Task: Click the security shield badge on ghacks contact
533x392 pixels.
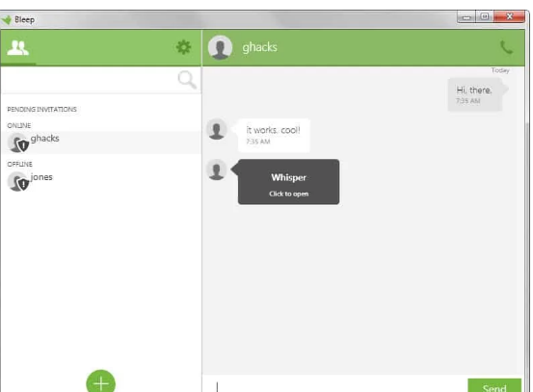Action: pyautogui.click(x=23, y=145)
